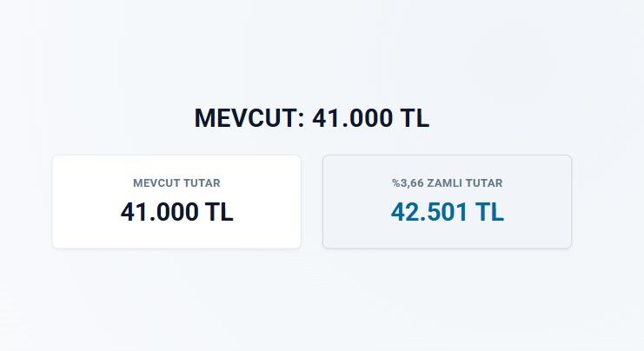
Task: Click the 41.000 amount in the top heading
Action: coord(352,118)
